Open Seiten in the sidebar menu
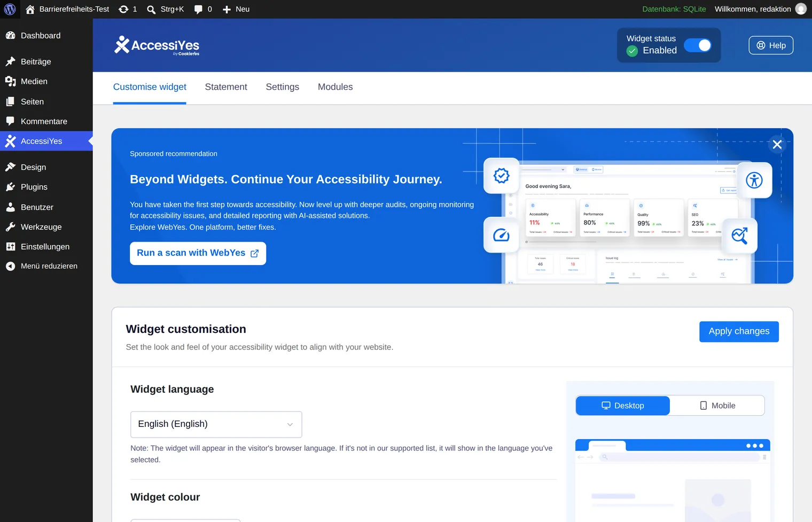Viewport: 812px width, 522px height. [46, 102]
